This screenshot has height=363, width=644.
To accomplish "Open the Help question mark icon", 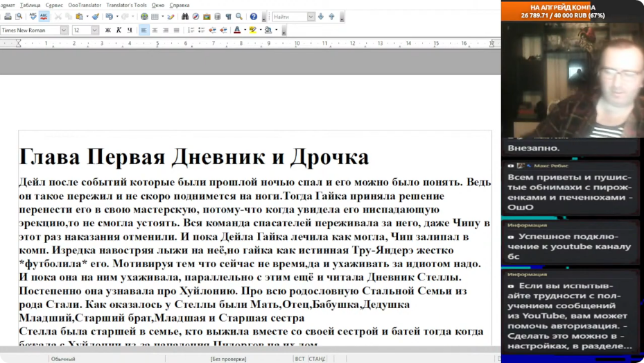I will coord(253,17).
